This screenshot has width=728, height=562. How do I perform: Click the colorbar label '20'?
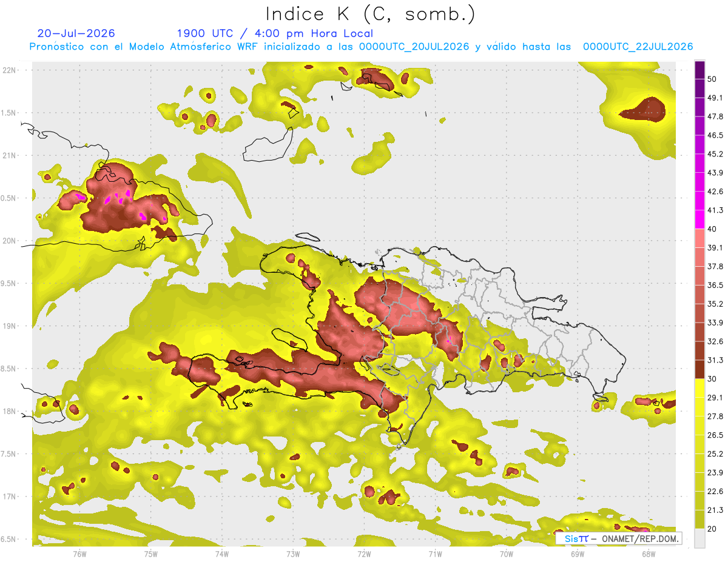(712, 529)
